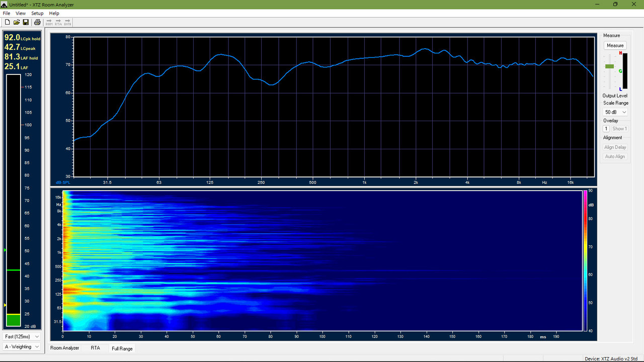Click the Show 1 overlay button
Image resolution: width=644 pixels, height=362 pixels.
[619, 129]
